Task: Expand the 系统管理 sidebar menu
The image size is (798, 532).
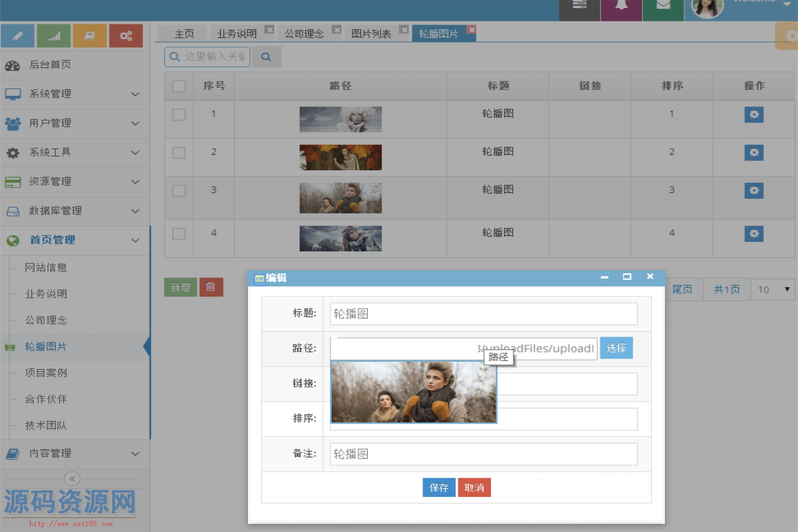Action: [x=74, y=94]
